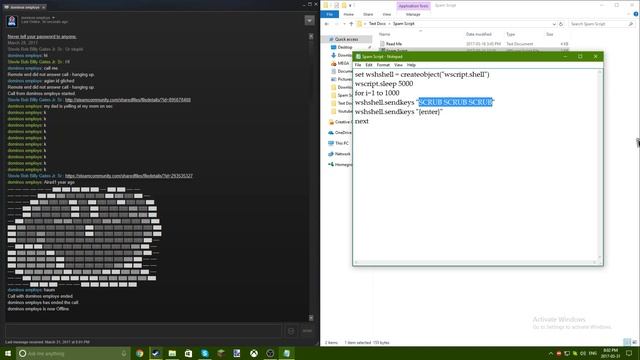Close the dominos employe chat tab
The height and width of the screenshot is (360, 640).
[44, 7]
